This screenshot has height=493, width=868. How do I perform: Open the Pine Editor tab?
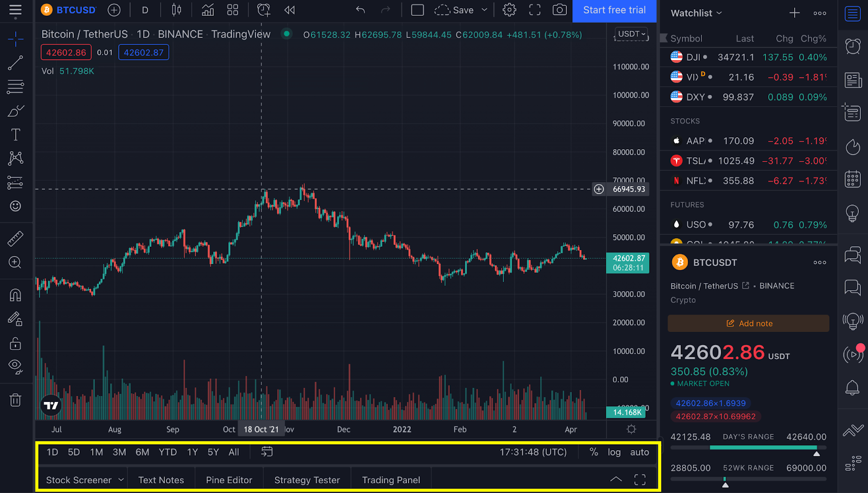pyautogui.click(x=229, y=480)
